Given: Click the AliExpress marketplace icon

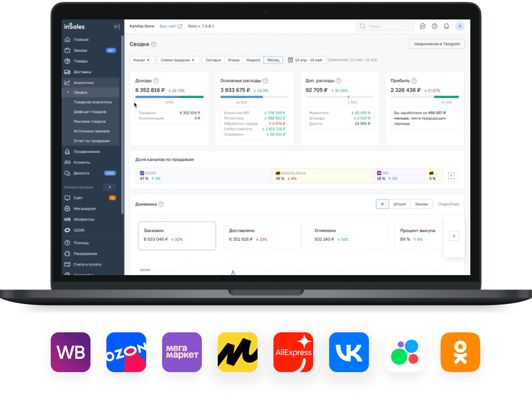Looking at the screenshot, I should [x=293, y=353].
